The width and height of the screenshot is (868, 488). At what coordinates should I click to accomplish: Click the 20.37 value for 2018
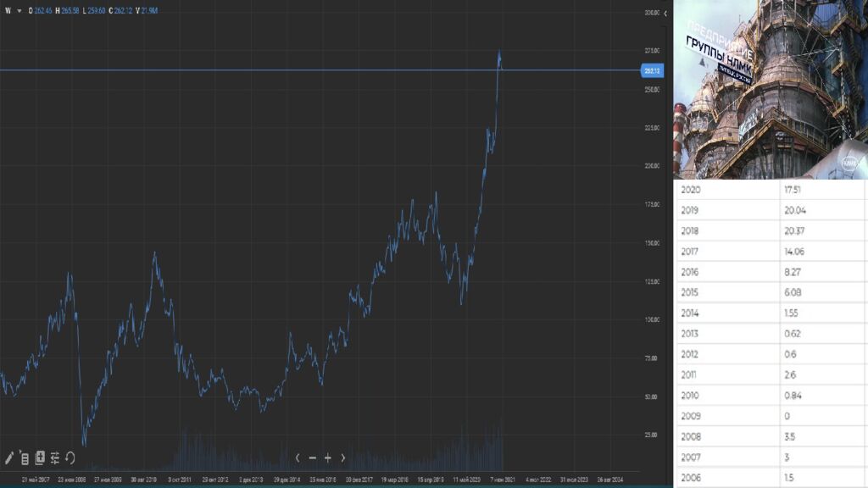[x=794, y=230]
